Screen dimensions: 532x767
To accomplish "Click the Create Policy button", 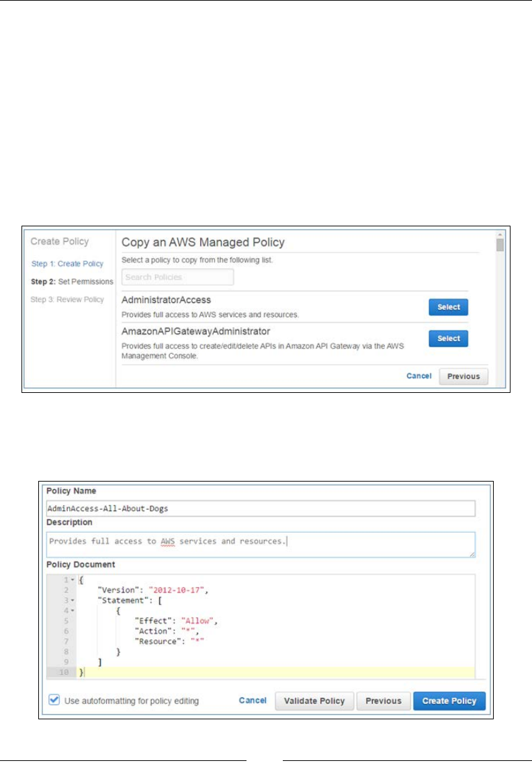I will [x=449, y=701].
